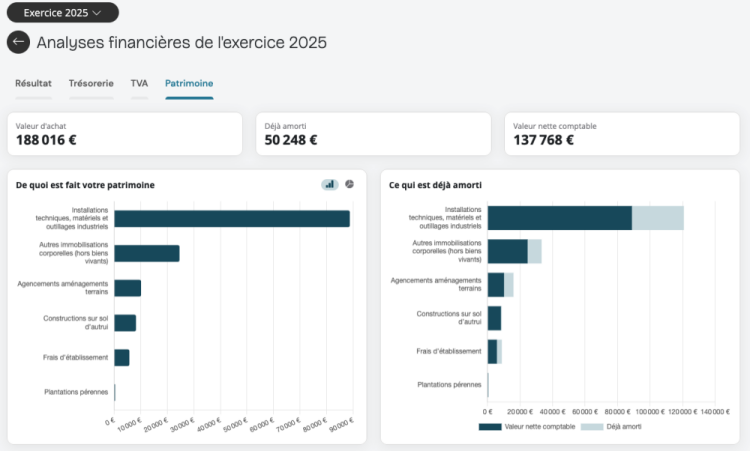This screenshot has width=750, height=451.
Task: Open the Trésorerie tab
Action: pos(91,83)
